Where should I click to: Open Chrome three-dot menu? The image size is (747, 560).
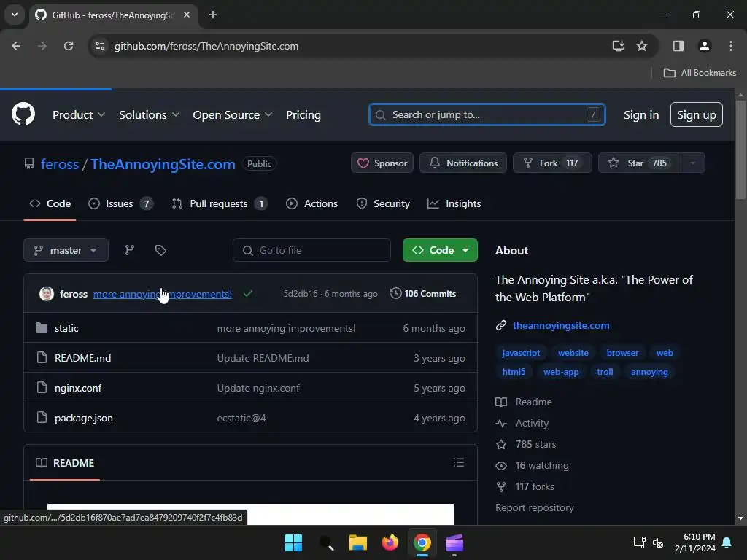click(731, 46)
